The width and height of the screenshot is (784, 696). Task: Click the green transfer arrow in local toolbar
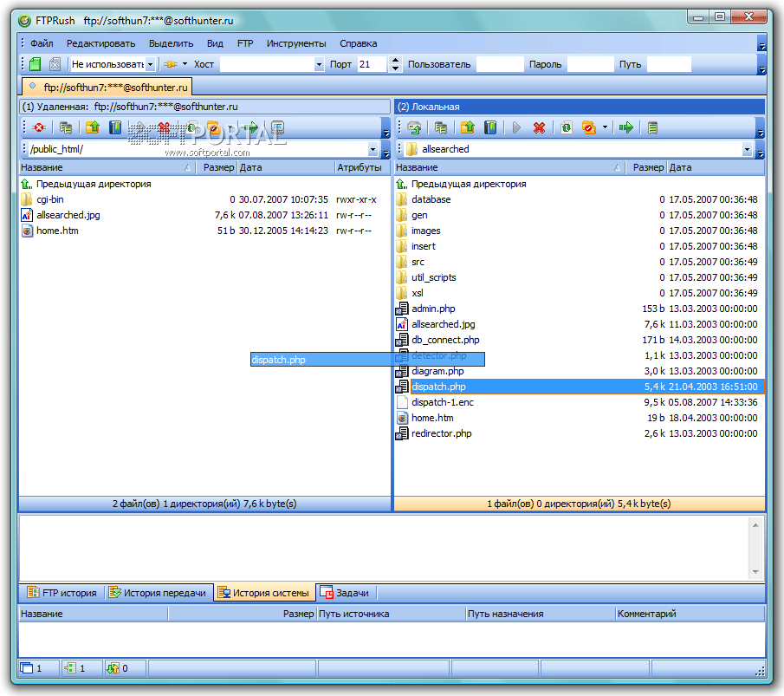tap(625, 128)
